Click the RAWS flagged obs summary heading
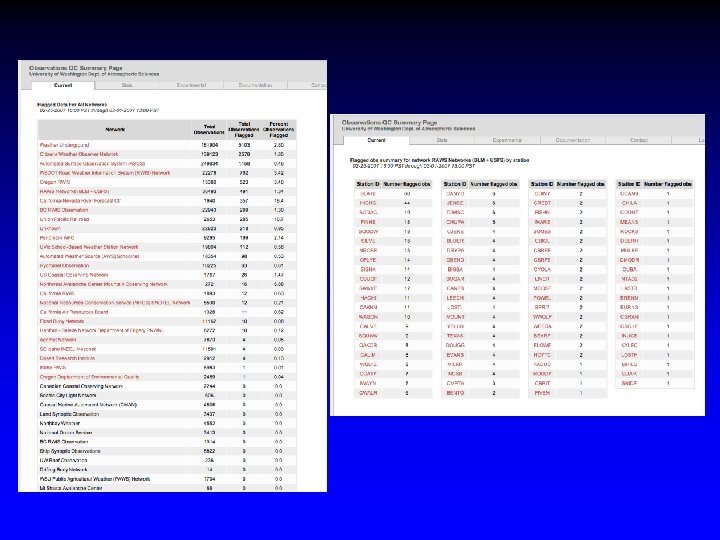 tap(439, 160)
